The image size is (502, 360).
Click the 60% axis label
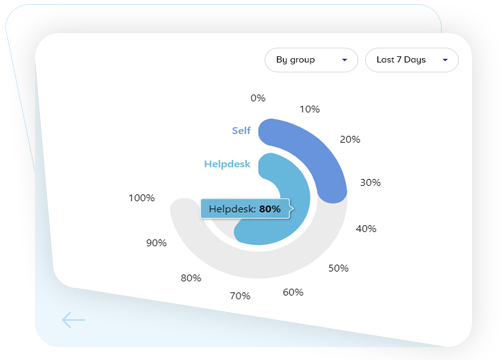click(x=293, y=292)
